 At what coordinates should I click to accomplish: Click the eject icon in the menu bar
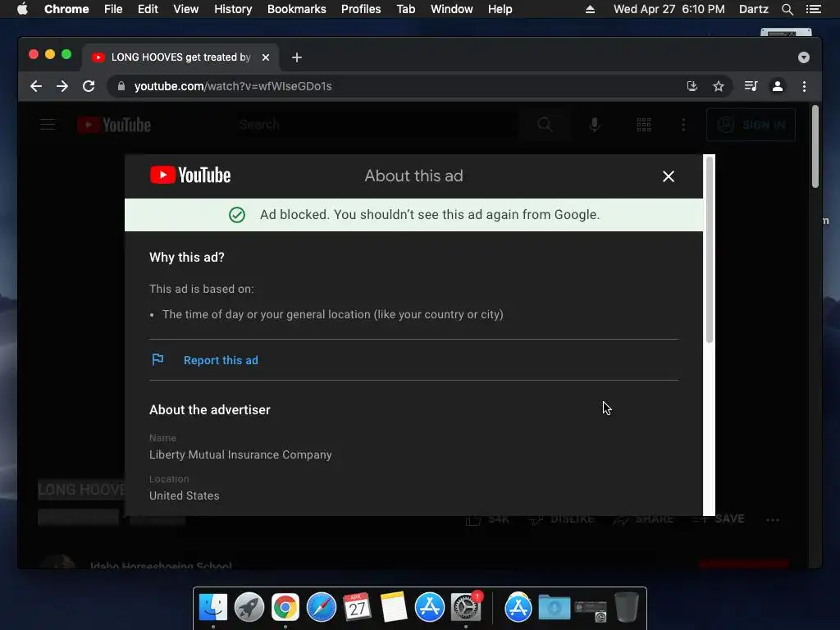(x=590, y=9)
